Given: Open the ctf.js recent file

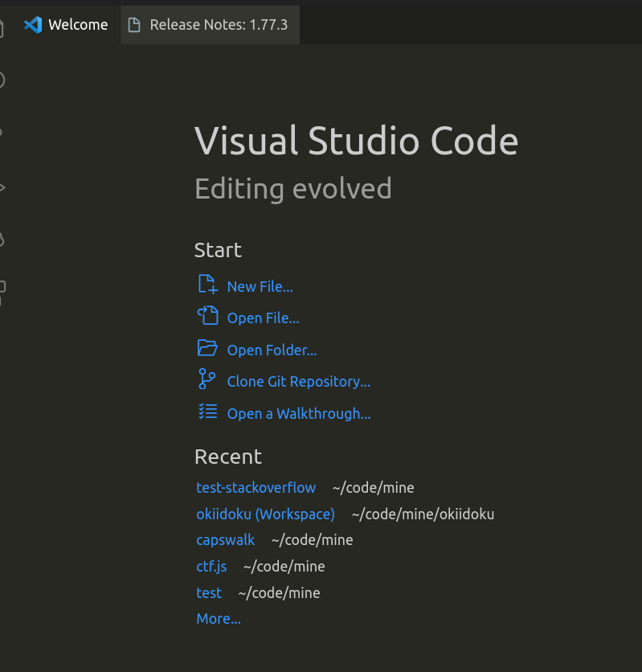Looking at the screenshot, I should [211, 566].
